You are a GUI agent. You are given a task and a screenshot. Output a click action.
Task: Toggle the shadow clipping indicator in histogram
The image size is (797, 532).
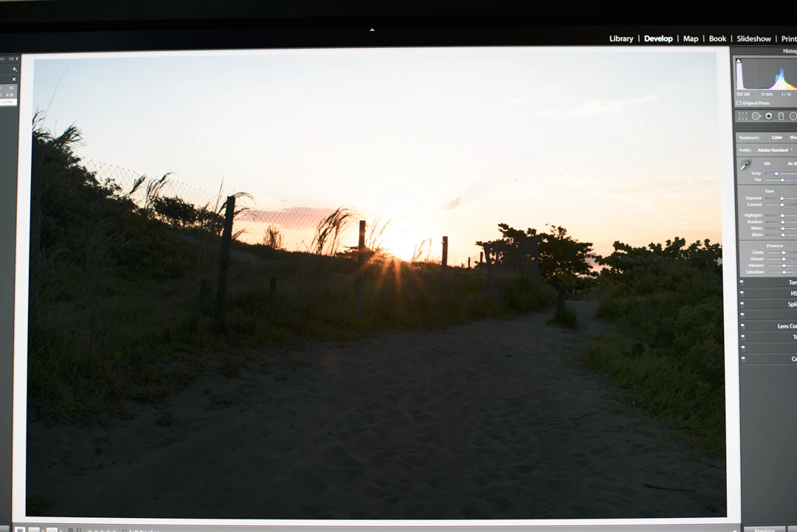pyautogui.click(x=739, y=61)
